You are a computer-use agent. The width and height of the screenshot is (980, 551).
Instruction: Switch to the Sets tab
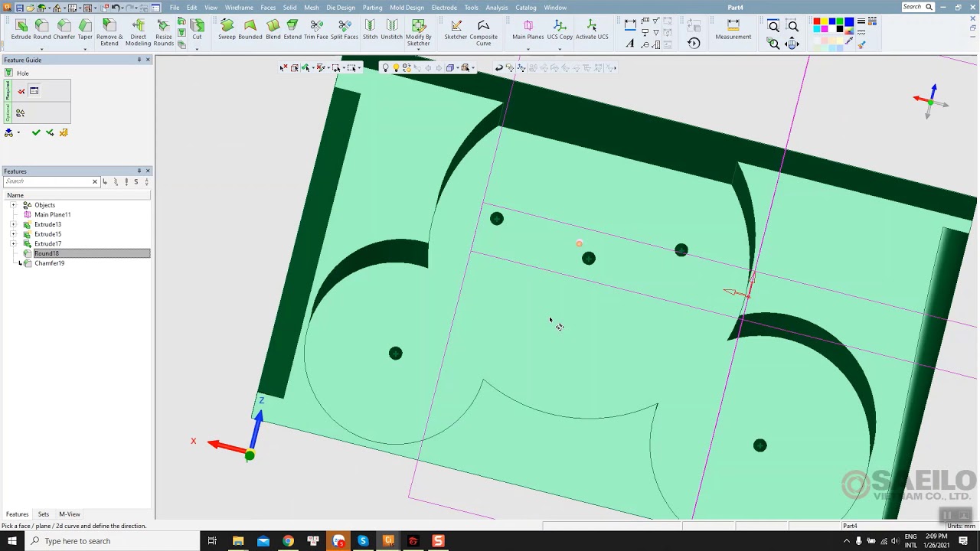[44, 514]
